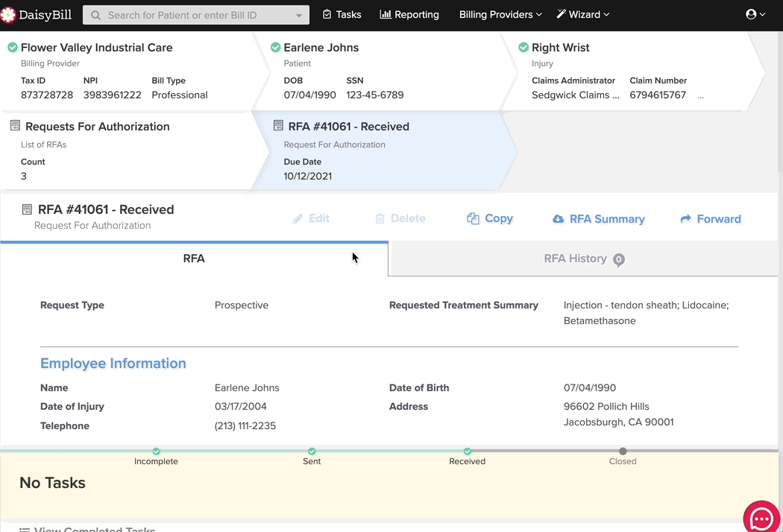Select the RFA #41061 - Received breadcrumb
This screenshot has height=532, width=783.
pos(348,126)
